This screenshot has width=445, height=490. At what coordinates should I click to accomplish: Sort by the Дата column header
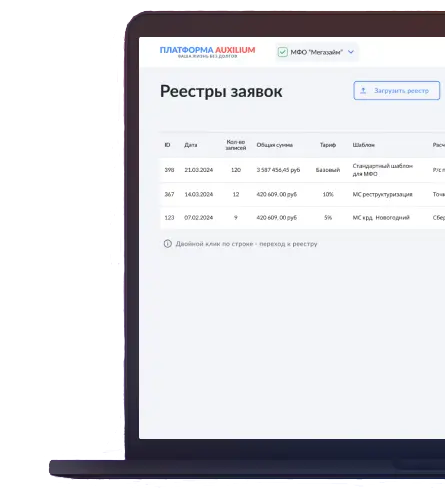pyautogui.click(x=191, y=145)
